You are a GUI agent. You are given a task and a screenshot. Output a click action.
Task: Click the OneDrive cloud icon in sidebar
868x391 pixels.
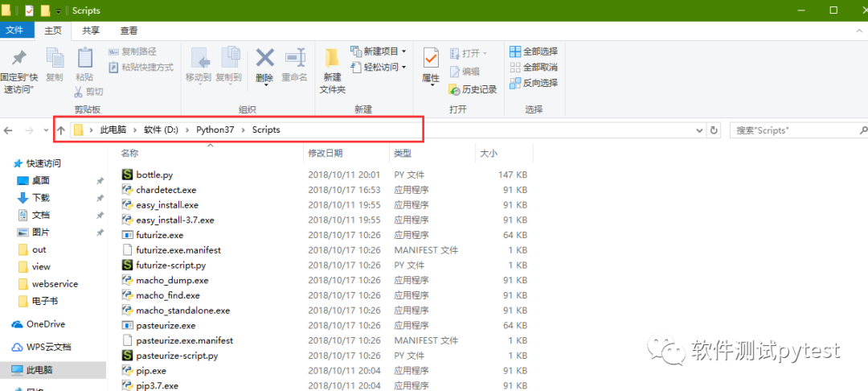coord(17,324)
